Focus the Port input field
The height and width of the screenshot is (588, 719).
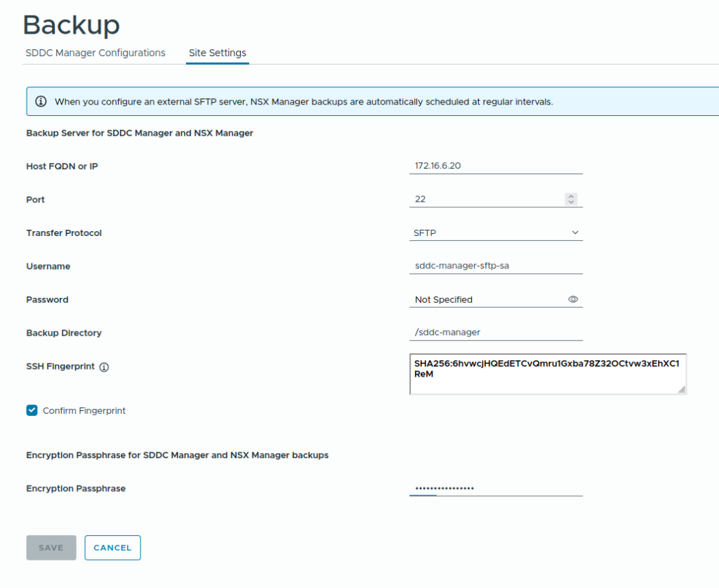coord(486,200)
